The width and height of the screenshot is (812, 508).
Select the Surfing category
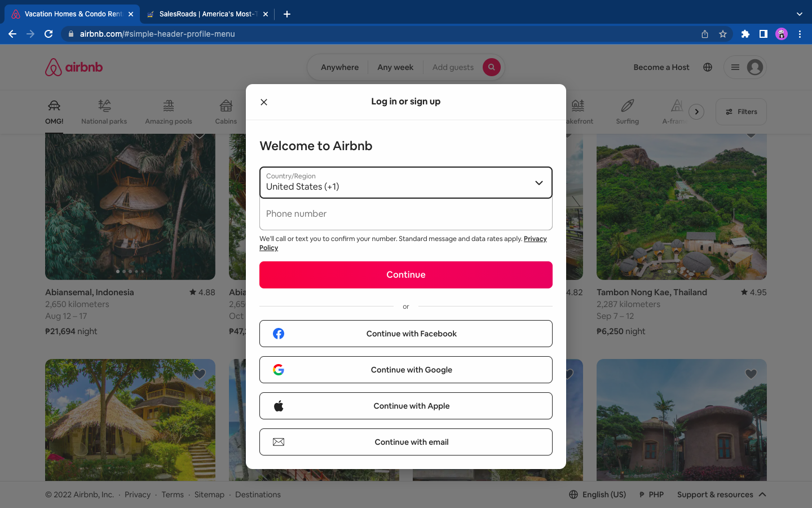[628, 112]
